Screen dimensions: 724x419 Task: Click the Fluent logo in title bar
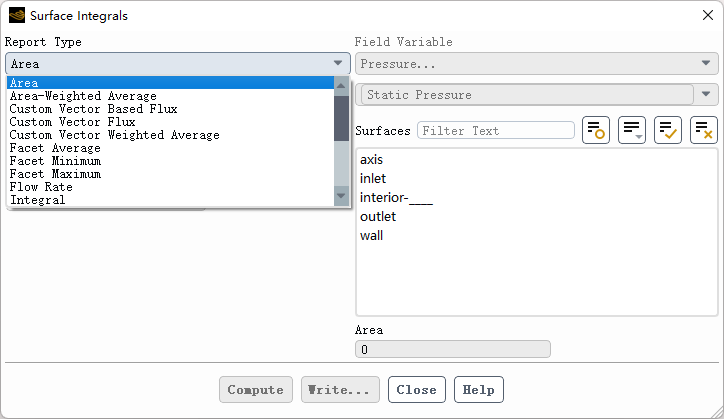(x=16, y=16)
